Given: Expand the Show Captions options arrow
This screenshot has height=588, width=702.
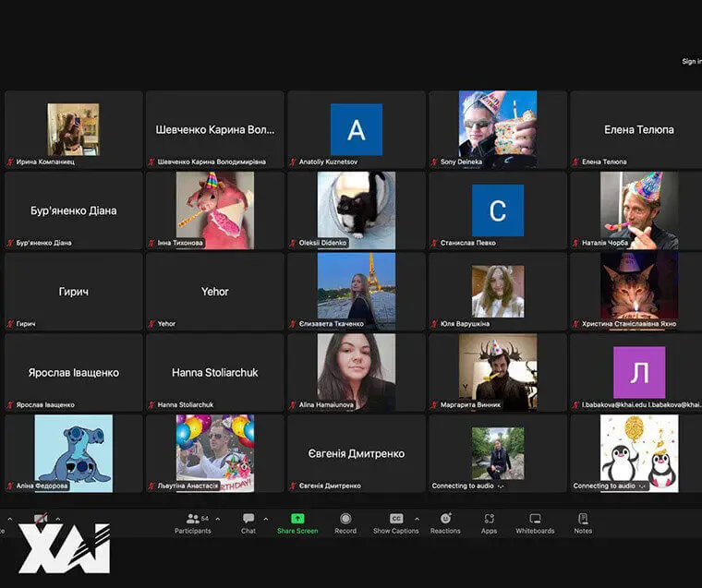Looking at the screenshot, I should pyautogui.click(x=417, y=518).
